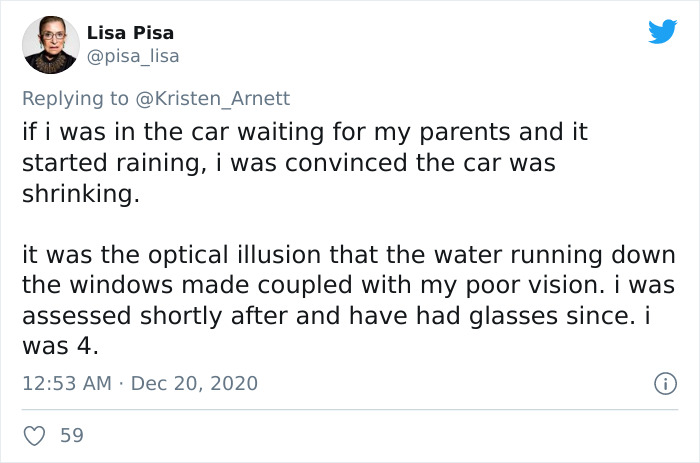Click the like count 59
Image resolution: width=700 pixels, height=463 pixels.
click(x=72, y=436)
